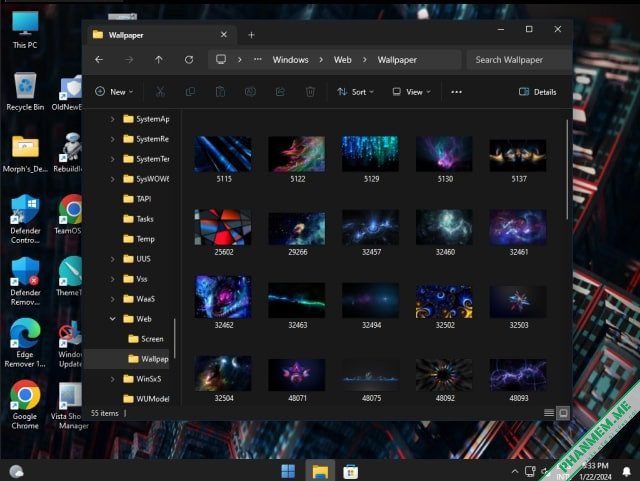This screenshot has height=481, width=640.
Task: Select wallpaper thumbnail 48071
Action: click(297, 380)
